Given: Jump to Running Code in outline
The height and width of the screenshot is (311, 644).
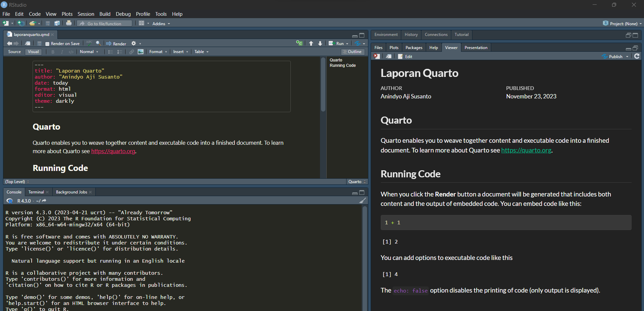Looking at the screenshot, I should click(342, 65).
